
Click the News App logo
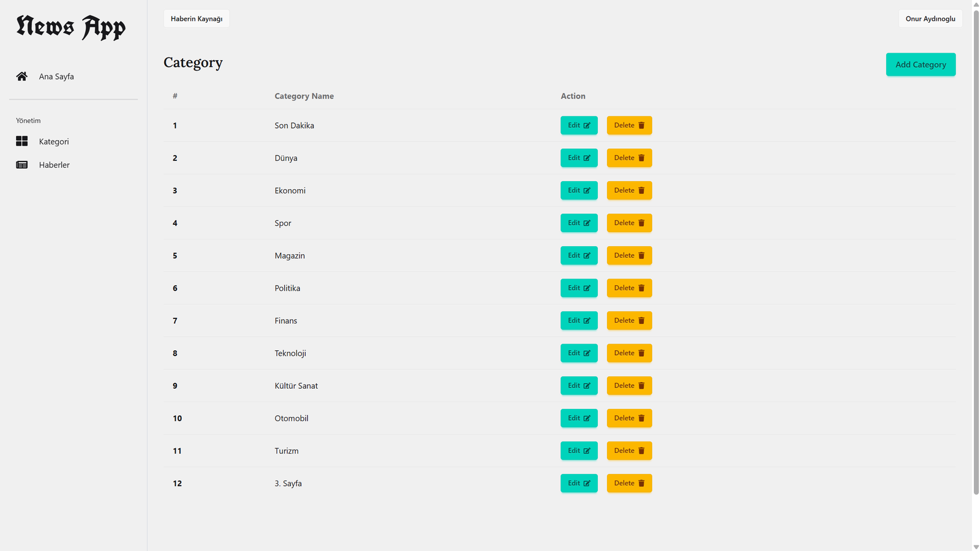(x=71, y=28)
